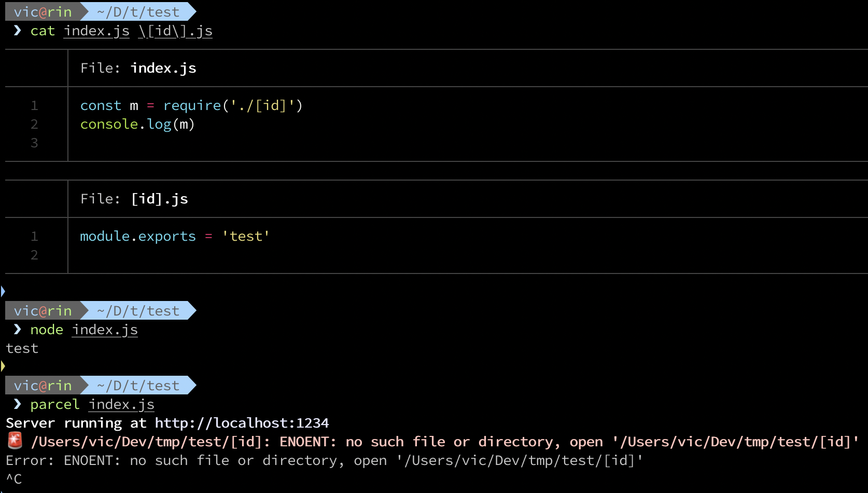Select the index.js filename in cat command
The height and width of the screenshot is (493, 868).
(x=96, y=31)
